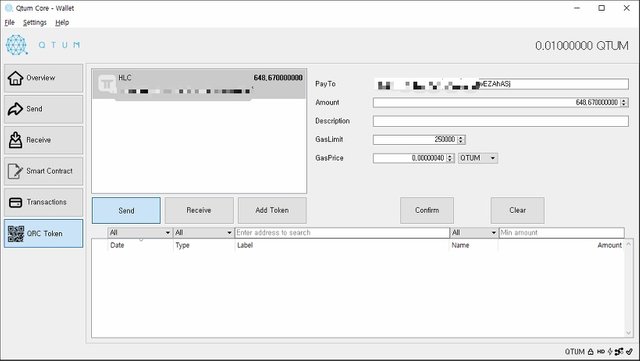Viewport: 640px width, 361px height.
Task: Click the HD wallet indicator in status bar
Action: (600, 352)
